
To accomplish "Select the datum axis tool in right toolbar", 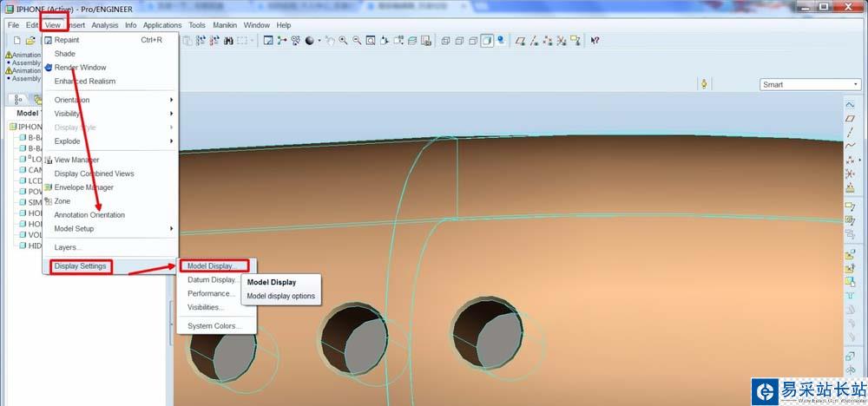I will point(850,131).
